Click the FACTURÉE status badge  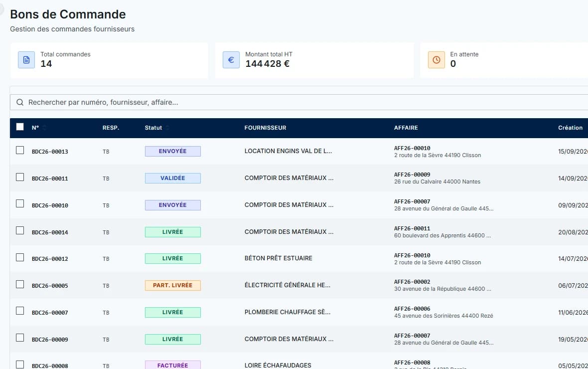point(173,365)
